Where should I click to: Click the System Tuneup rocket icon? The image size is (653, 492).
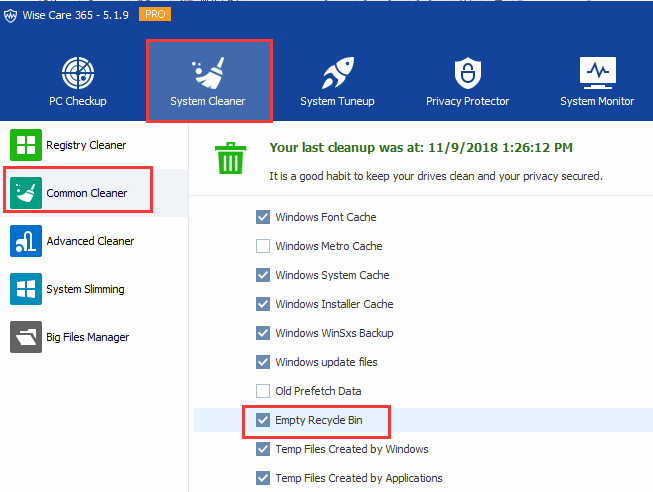(x=338, y=73)
